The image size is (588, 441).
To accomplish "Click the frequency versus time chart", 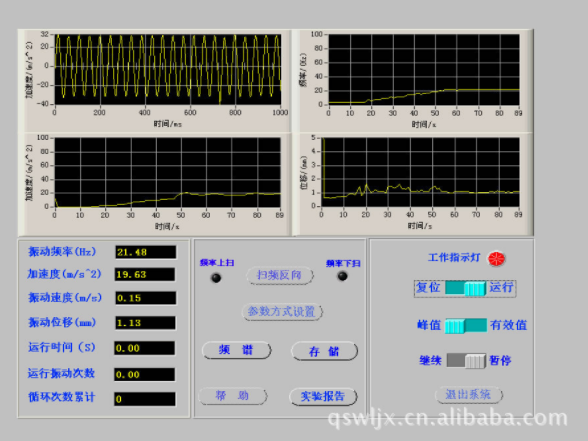I will click(424, 69).
